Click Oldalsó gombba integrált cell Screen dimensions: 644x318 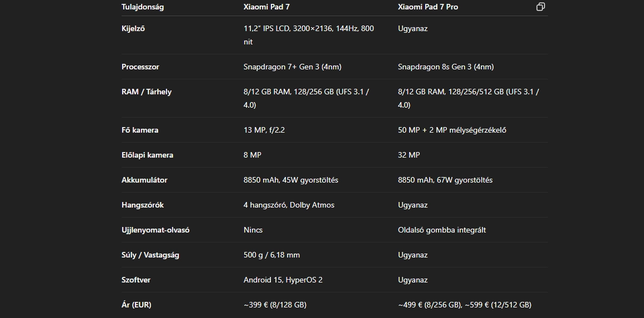442,230
